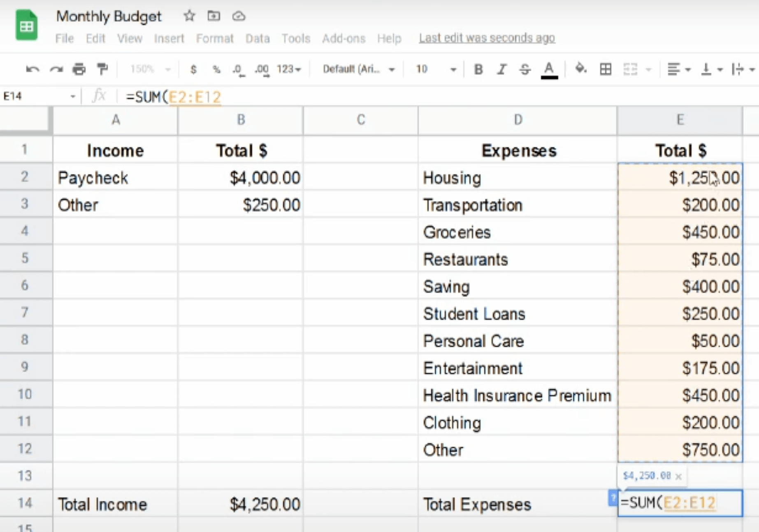
Task: Select column B header
Action: (x=241, y=120)
